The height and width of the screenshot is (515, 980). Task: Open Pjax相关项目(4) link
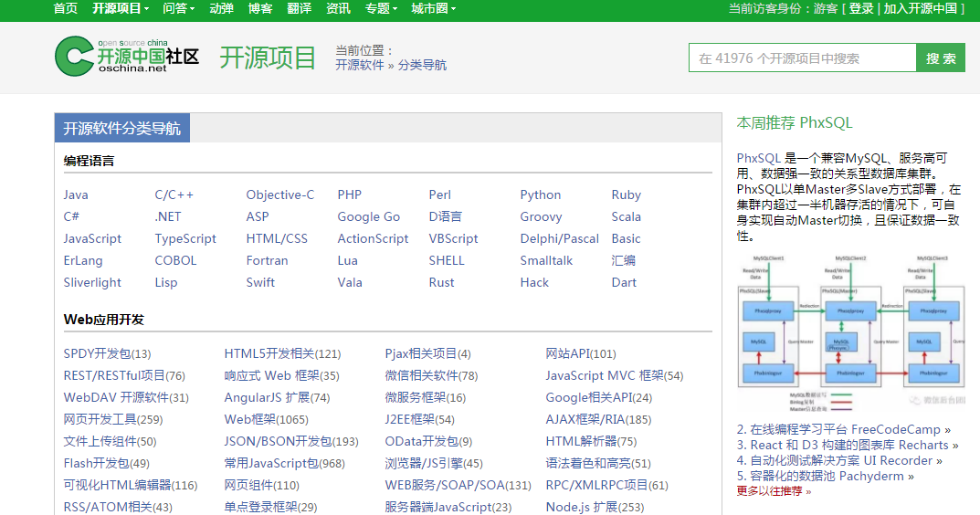pyautogui.click(x=428, y=353)
